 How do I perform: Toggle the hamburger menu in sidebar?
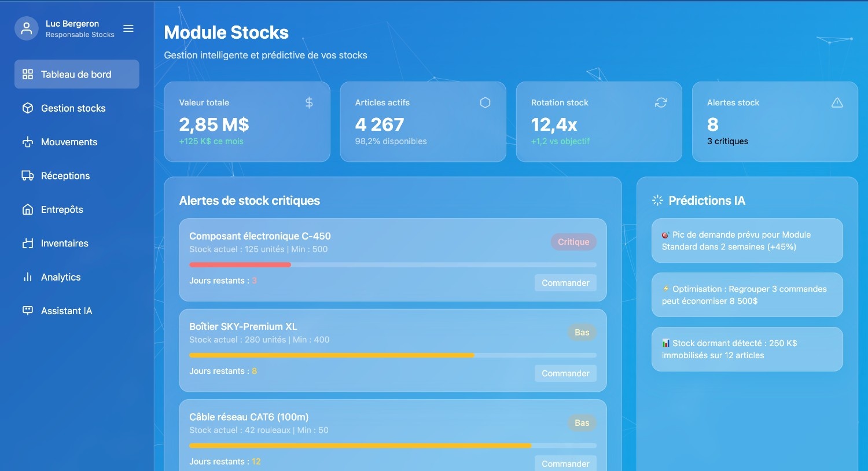[x=128, y=28]
